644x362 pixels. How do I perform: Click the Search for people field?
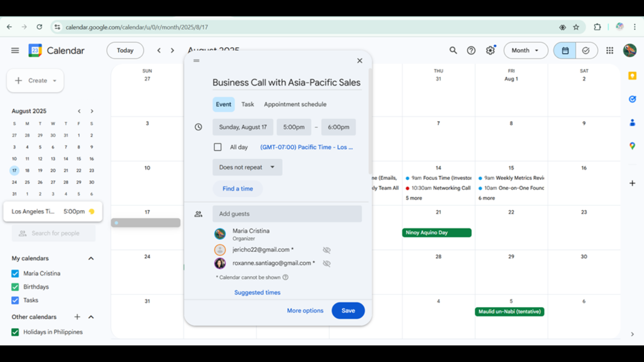coord(53,233)
